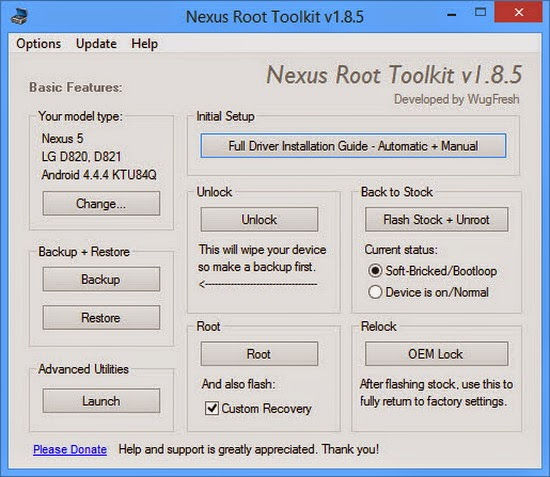Open the Update menu
The image size is (550, 477).
coord(96,44)
